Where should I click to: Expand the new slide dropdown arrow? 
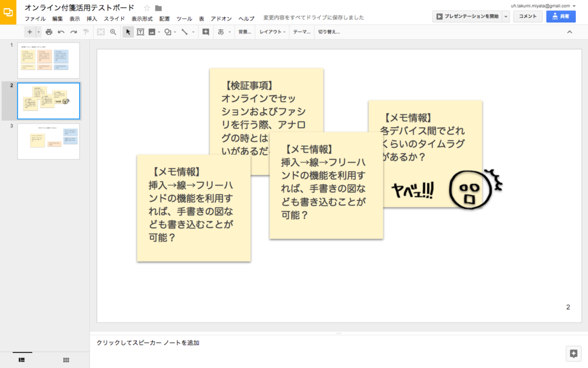click(38, 32)
